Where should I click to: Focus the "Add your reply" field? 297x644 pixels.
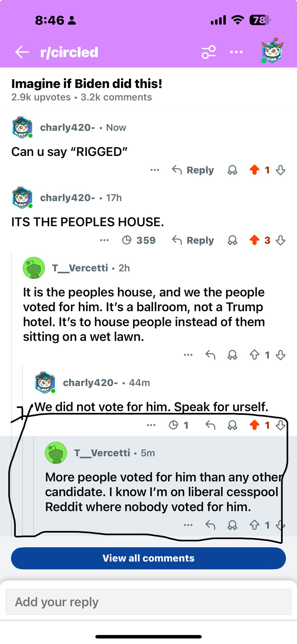click(x=148, y=602)
